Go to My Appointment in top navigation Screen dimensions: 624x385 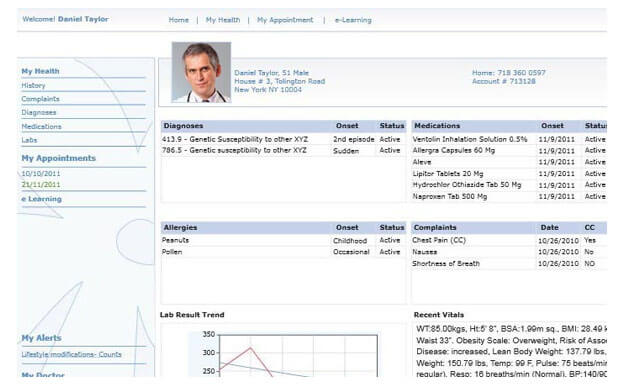tap(285, 20)
